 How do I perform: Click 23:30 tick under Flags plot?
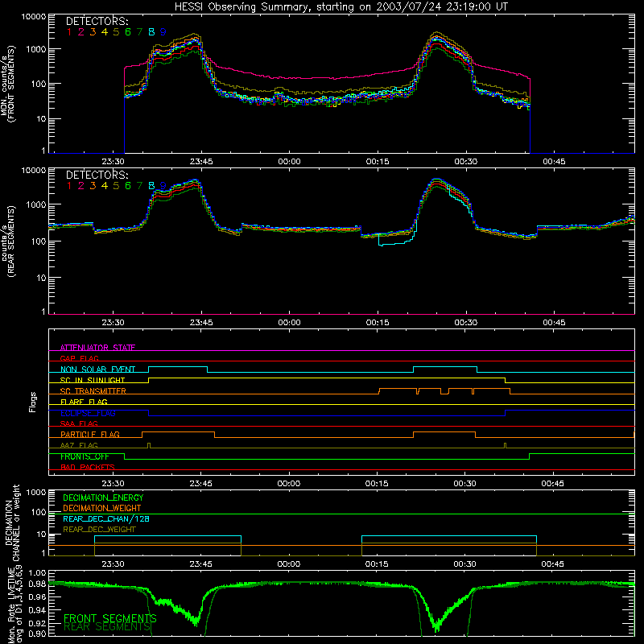coord(113,484)
